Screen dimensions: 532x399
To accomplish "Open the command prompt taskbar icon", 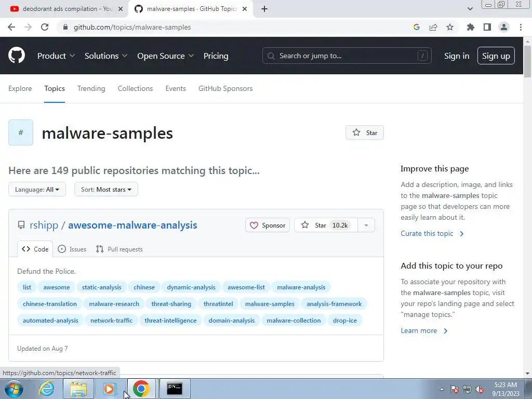I will point(175,389).
